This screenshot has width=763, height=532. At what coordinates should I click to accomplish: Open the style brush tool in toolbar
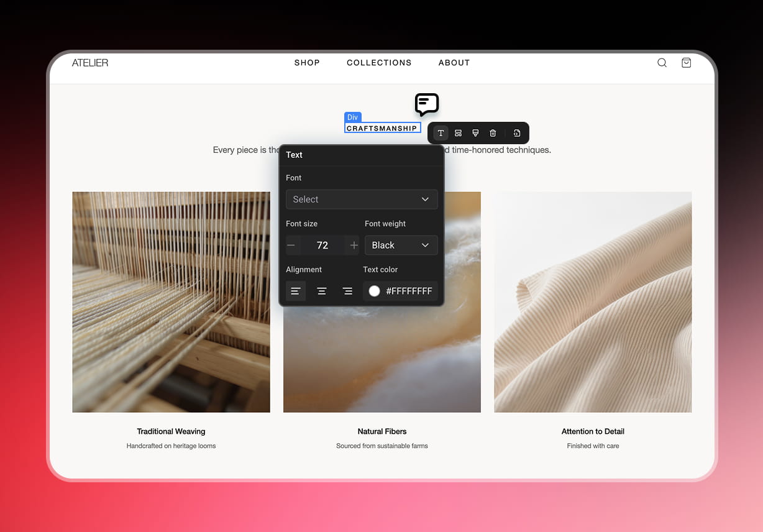click(x=475, y=133)
